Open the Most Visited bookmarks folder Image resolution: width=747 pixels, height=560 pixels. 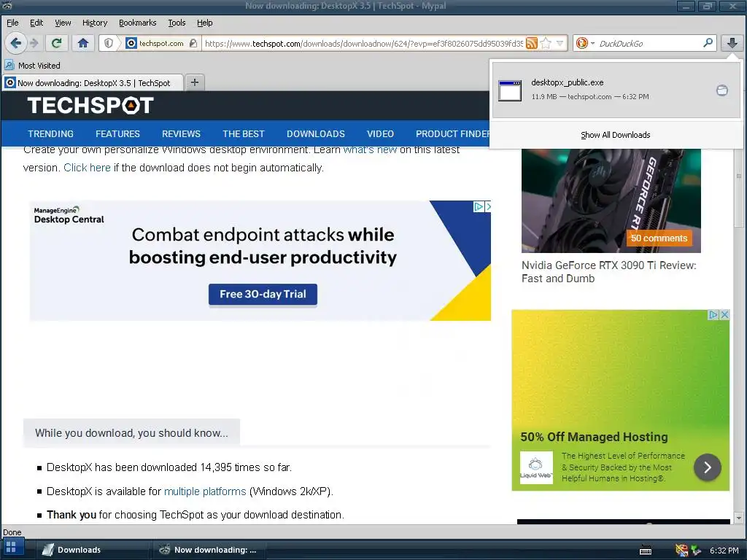32,65
